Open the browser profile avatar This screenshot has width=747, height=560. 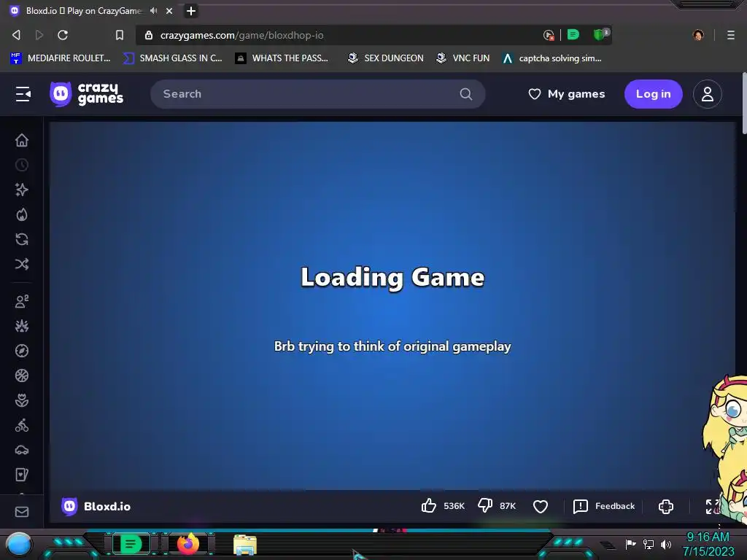point(698,35)
